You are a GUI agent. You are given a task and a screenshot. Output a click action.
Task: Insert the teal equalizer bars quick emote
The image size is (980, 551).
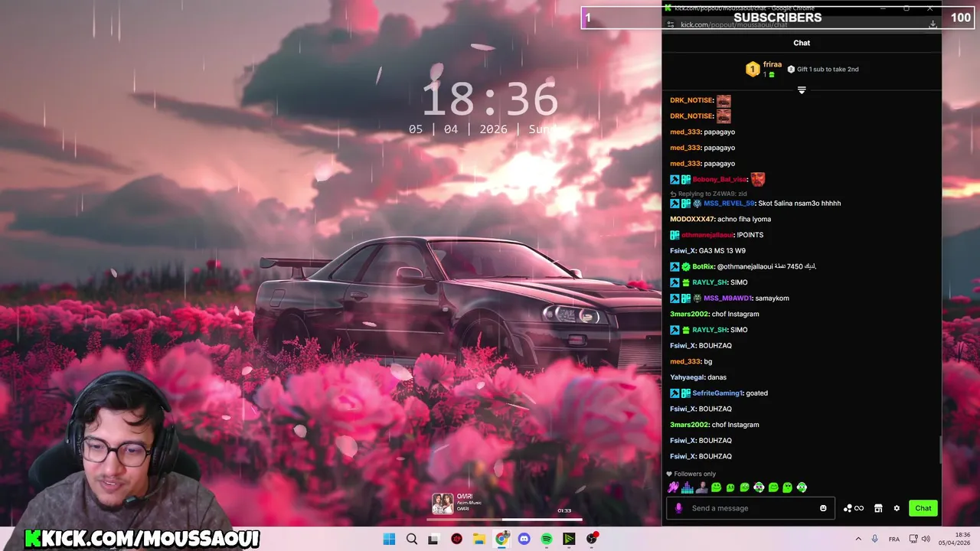pyautogui.click(x=688, y=487)
